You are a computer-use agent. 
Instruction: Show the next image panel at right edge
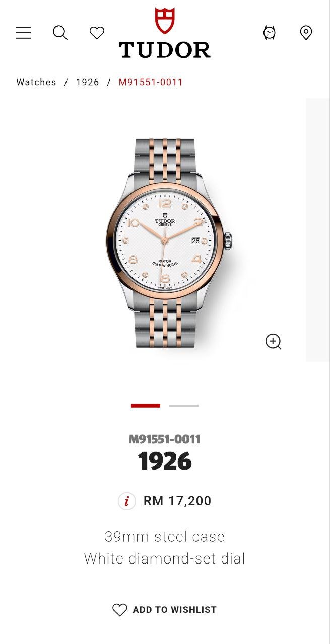click(x=318, y=230)
